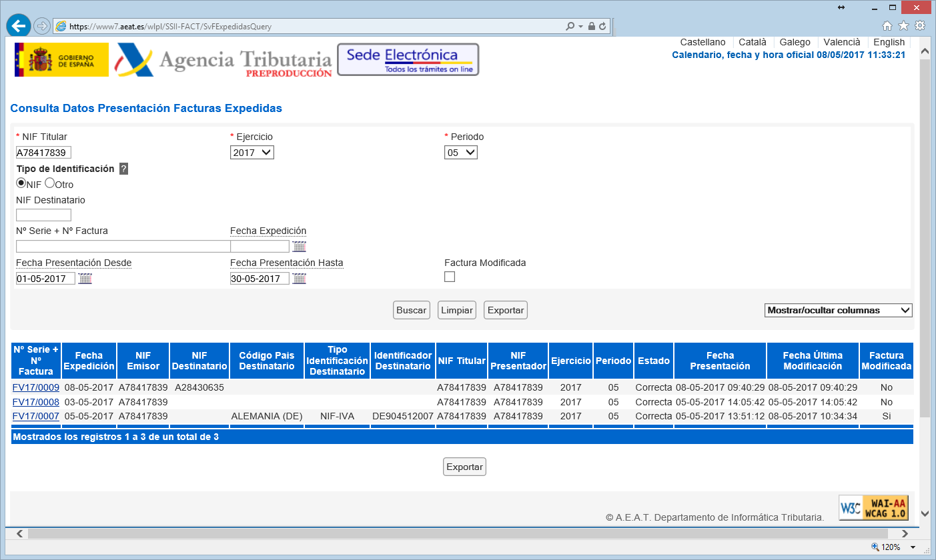936x560 pixels.
Task: Click the browser forward arrow button
Action: 41,26
